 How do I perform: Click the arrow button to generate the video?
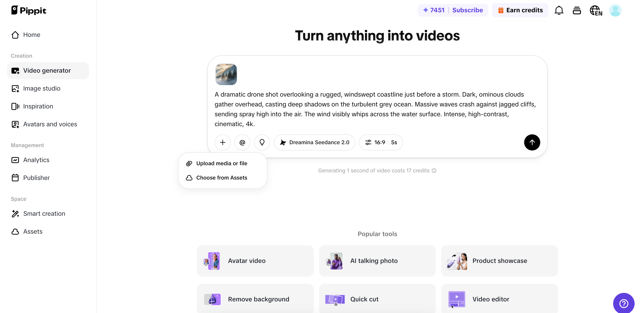(x=532, y=142)
